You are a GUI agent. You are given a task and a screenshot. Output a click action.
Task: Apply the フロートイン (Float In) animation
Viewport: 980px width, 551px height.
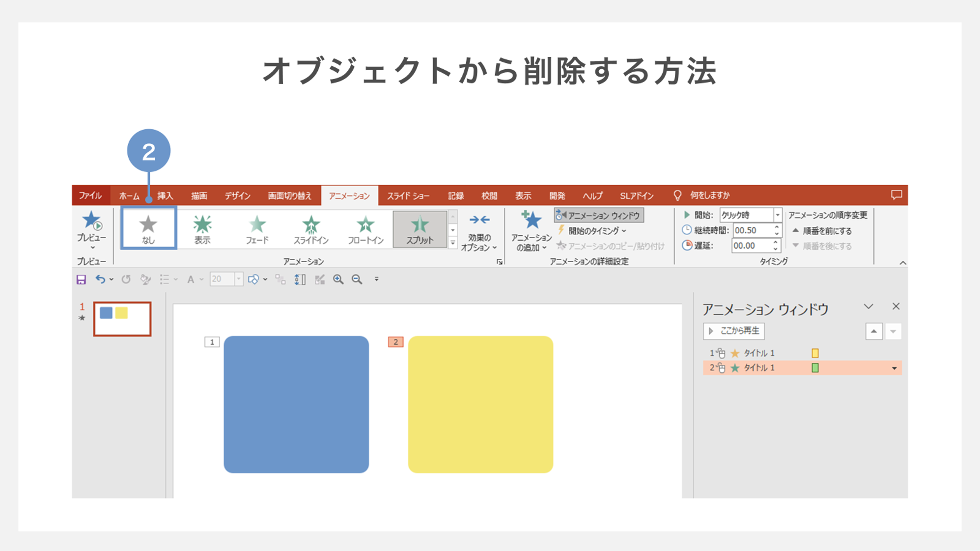(365, 229)
